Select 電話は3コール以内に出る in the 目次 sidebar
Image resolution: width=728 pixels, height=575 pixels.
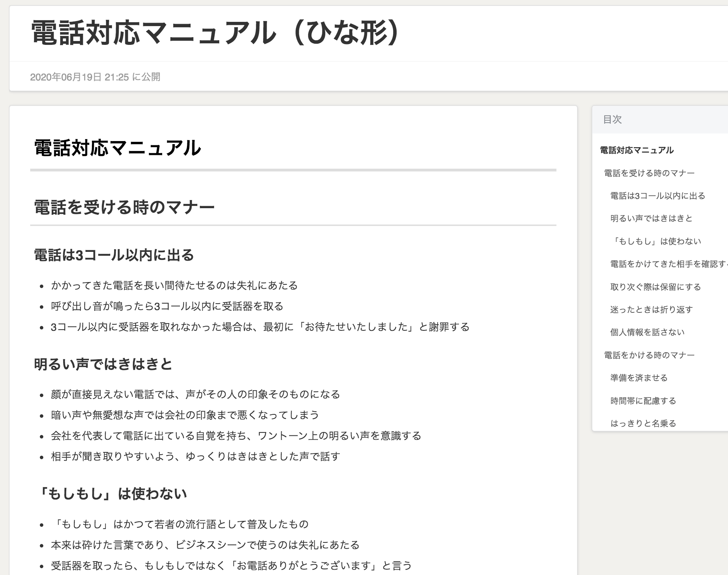657,196
